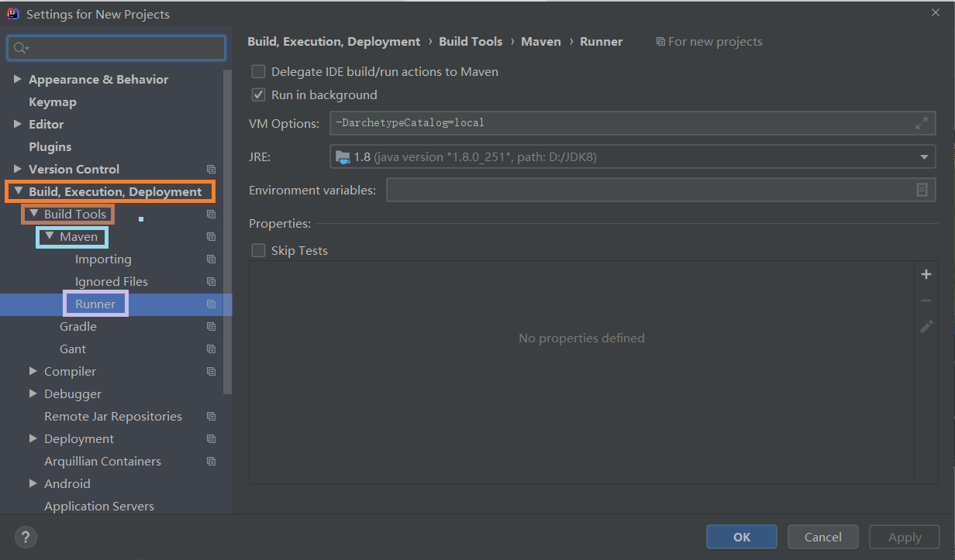This screenshot has height=560, width=955.
Task: Click project-level icon beside Arquillian Containers
Action: [211, 461]
